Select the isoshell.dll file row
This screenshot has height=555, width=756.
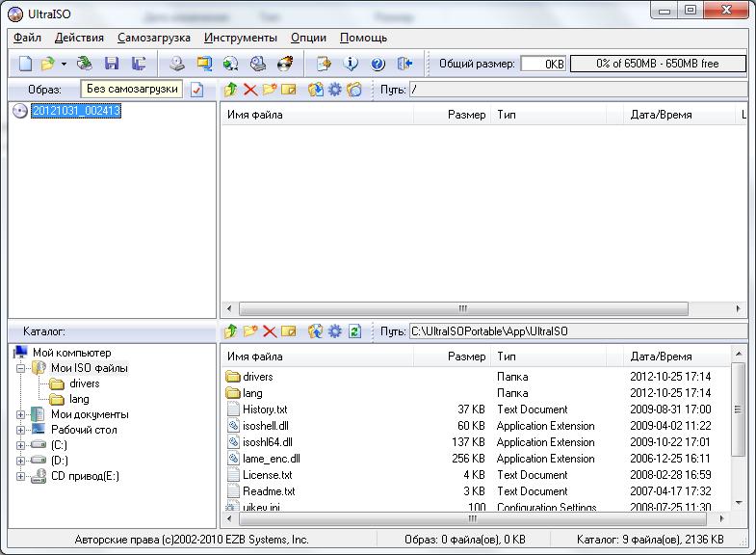475,426
